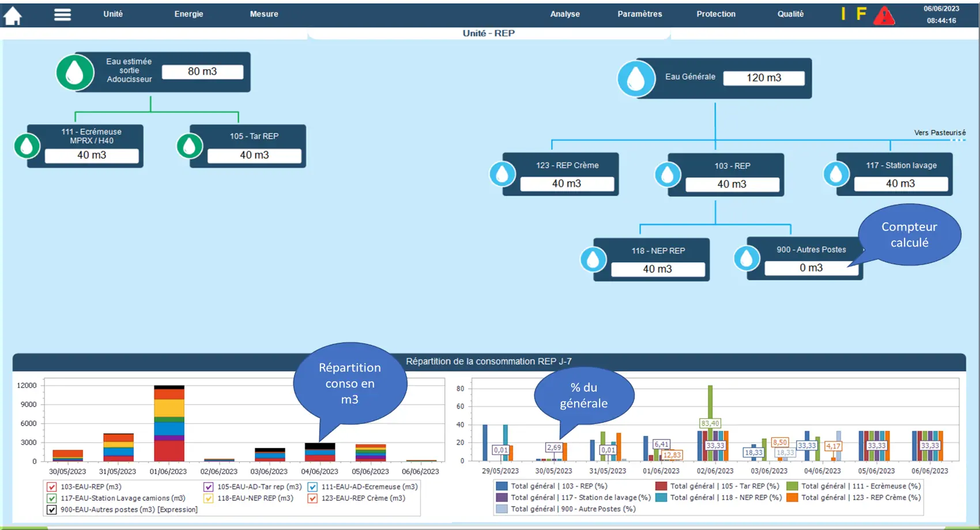Image resolution: width=980 pixels, height=530 pixels.
Task: Open the Unité menu
Action: point(113,14)
